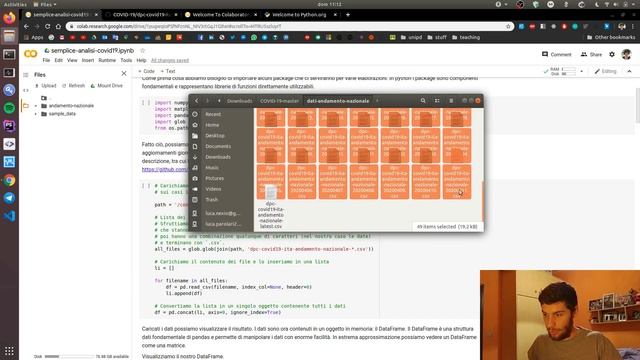Expand the sample_data folder
Screen dimensions: 640x360
[x=36, y=114]
